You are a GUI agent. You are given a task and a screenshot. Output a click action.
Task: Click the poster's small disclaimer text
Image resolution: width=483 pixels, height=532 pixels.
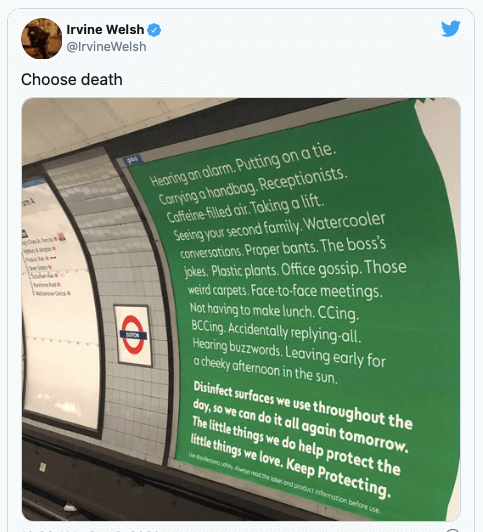[284, 483]
